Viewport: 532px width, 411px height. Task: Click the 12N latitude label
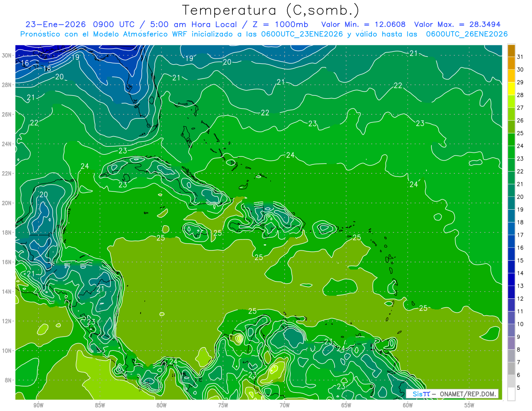pos(8,321)
